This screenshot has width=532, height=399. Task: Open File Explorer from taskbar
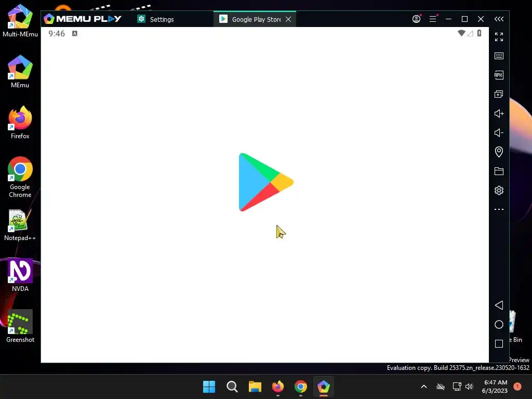tap(255, 387)
